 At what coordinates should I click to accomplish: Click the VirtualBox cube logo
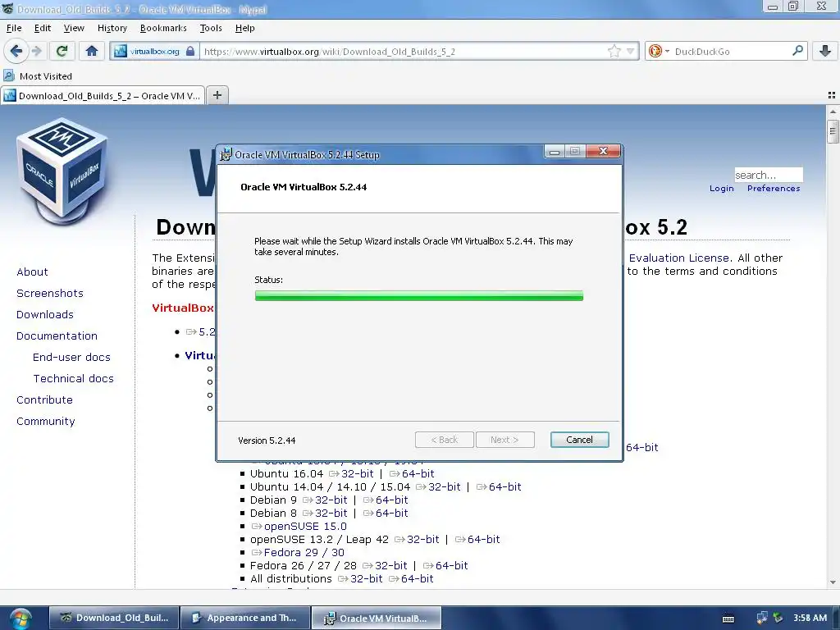tap(63, 171)
